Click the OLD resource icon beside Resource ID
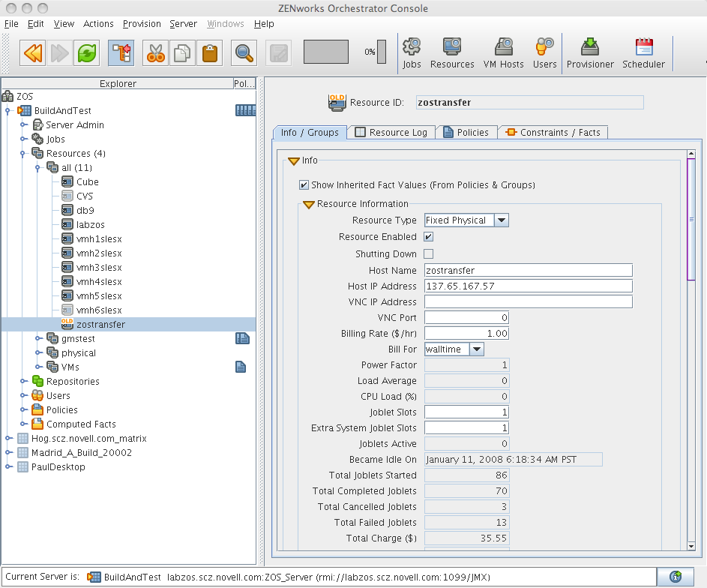 point(337,102)
